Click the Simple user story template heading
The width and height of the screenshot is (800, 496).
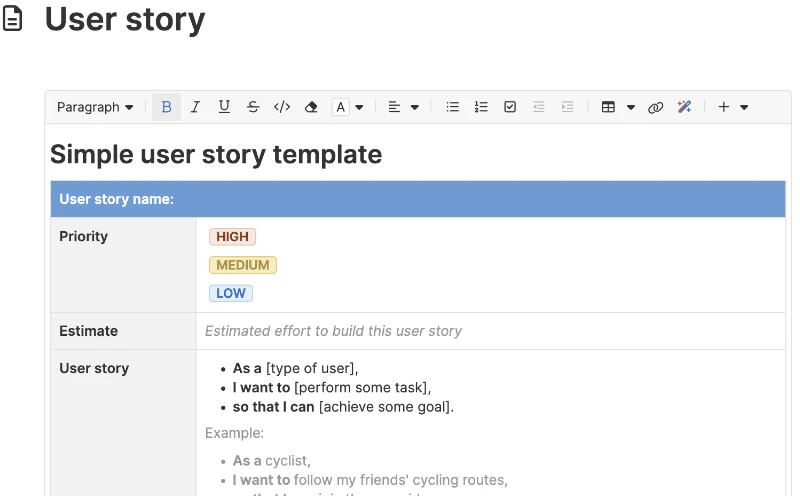[216, 154]
